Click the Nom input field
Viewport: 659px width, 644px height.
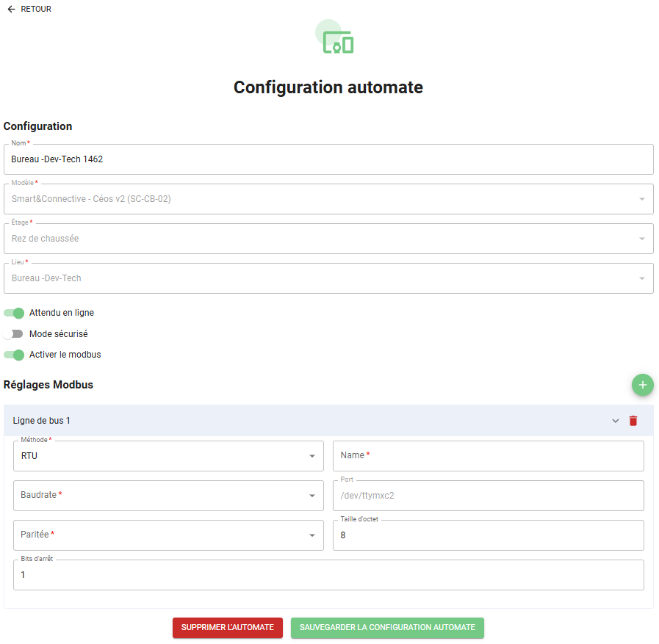point(328,159)
